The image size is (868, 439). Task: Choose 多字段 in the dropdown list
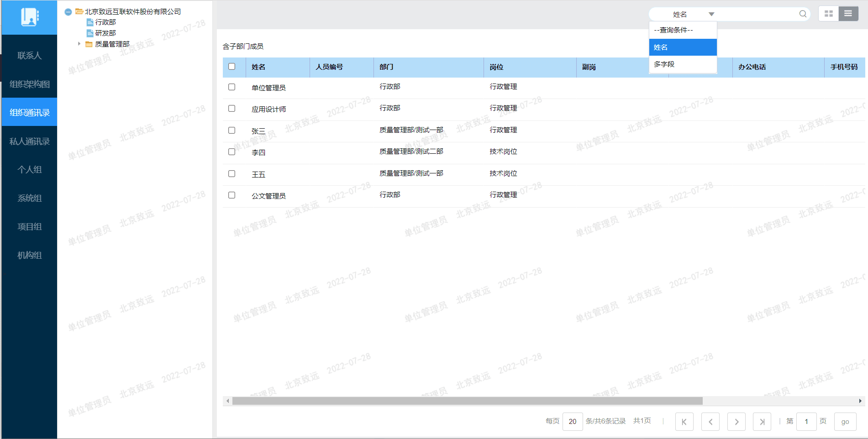683,64
